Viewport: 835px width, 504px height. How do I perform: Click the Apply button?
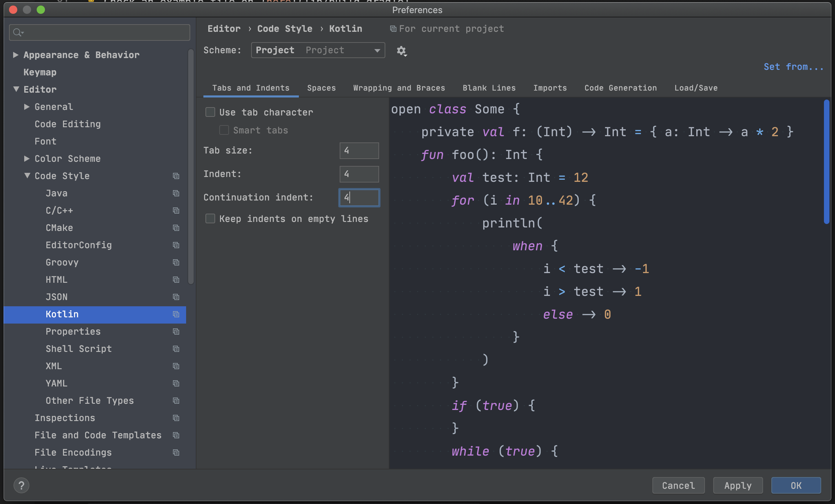coord(738,485)
